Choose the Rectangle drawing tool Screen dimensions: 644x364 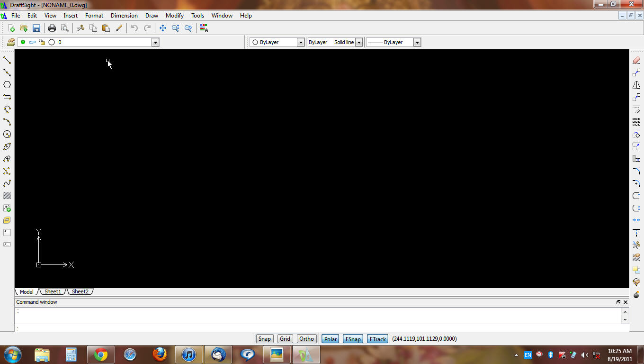[7, 97]
